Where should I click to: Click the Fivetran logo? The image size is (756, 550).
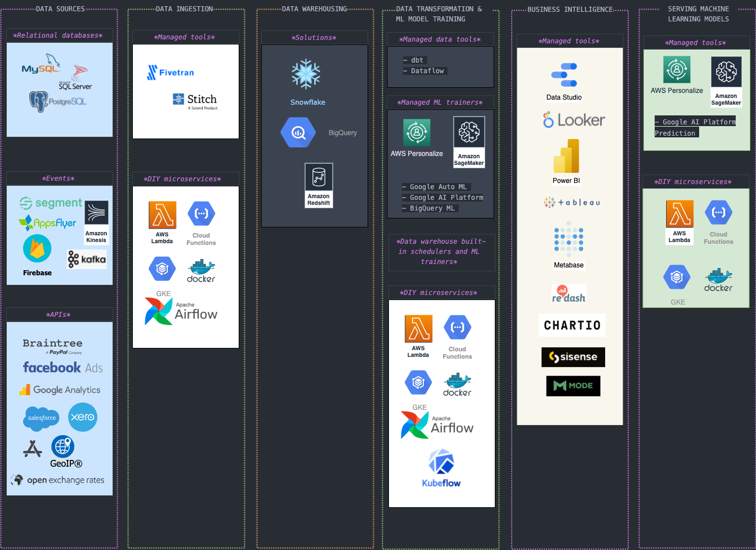point(170,73)
